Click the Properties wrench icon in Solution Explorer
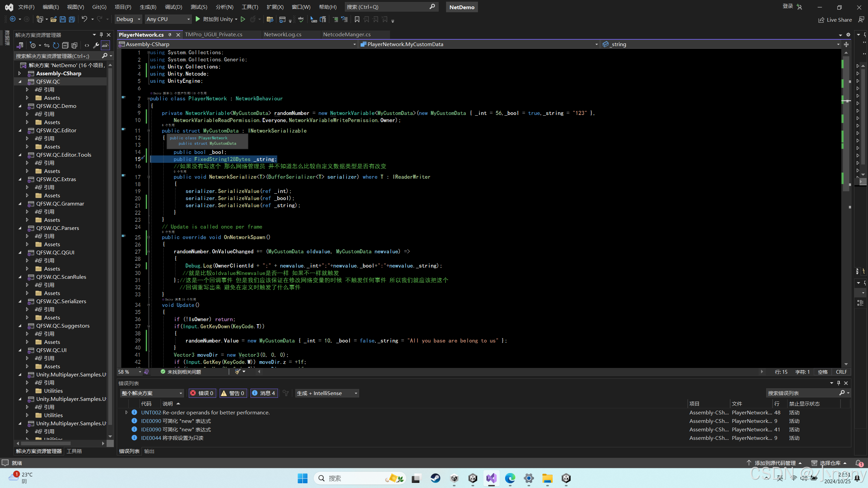This screenshot has width=868, height=488. coord(96,45)
